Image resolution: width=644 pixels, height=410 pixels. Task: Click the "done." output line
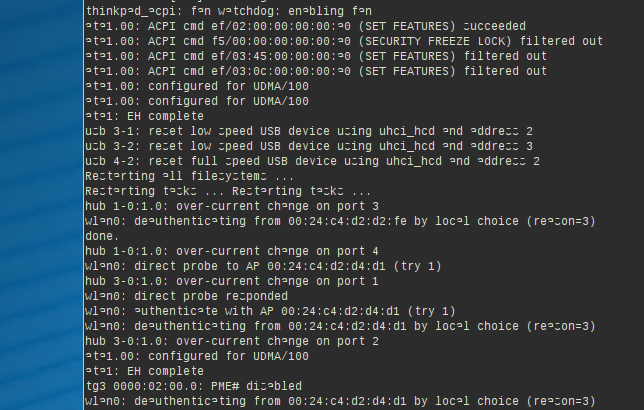tap(102, 236)
